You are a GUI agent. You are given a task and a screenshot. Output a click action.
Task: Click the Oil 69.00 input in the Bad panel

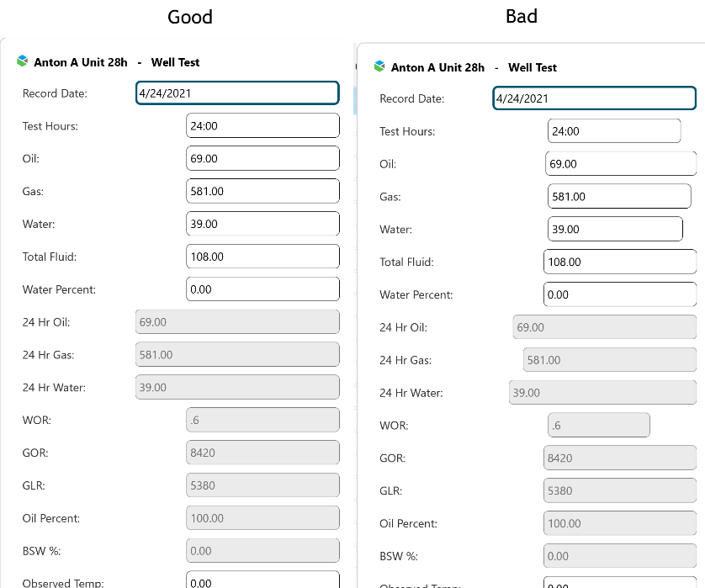click(621, 164)
